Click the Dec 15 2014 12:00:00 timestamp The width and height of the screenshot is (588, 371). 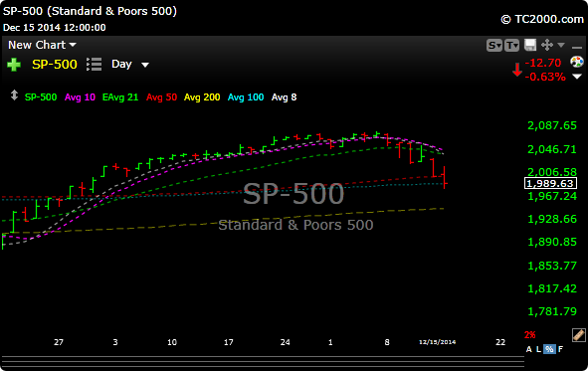55,28
